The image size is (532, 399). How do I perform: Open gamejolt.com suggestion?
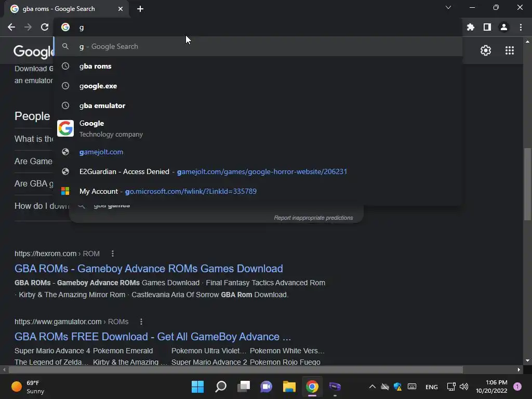(x=258, y=152)
